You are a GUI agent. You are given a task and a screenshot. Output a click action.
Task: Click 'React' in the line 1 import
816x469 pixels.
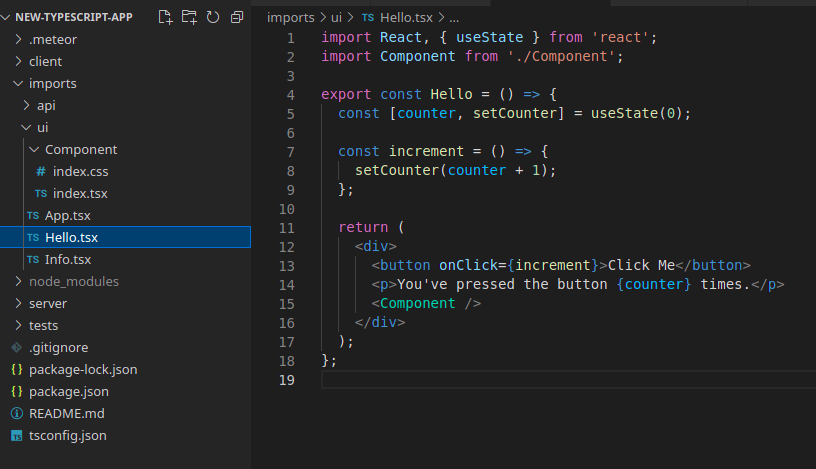401,37
